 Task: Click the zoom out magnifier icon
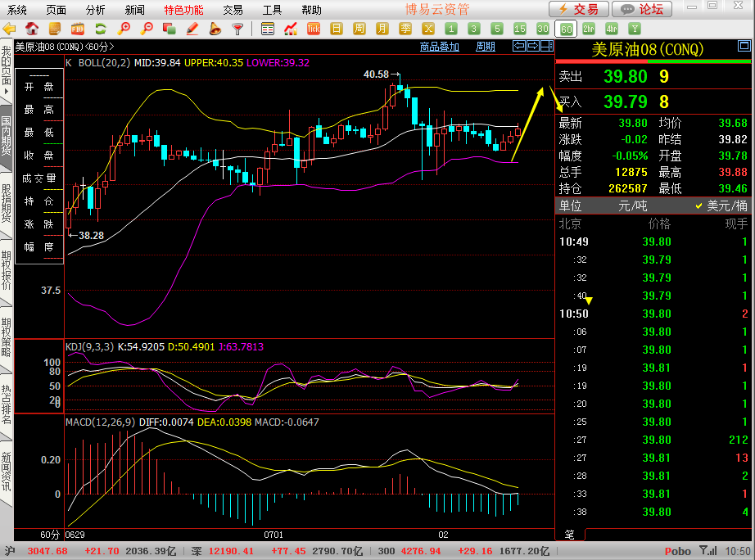pos(147,29)
